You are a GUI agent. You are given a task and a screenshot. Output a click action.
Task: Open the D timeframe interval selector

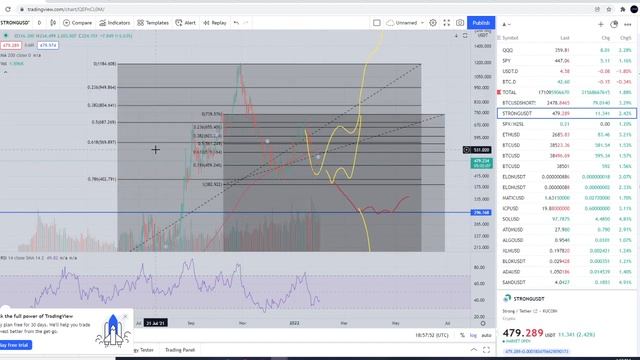pyautogui.click(x=40, y=23)
